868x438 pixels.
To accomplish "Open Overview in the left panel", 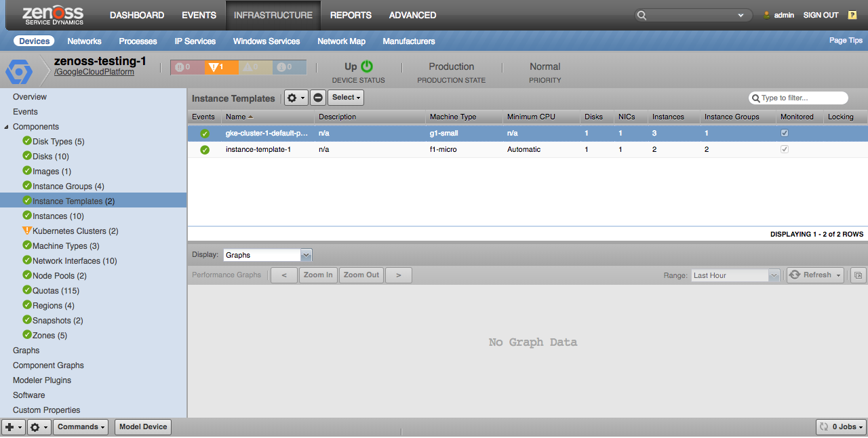I will 30,97.
